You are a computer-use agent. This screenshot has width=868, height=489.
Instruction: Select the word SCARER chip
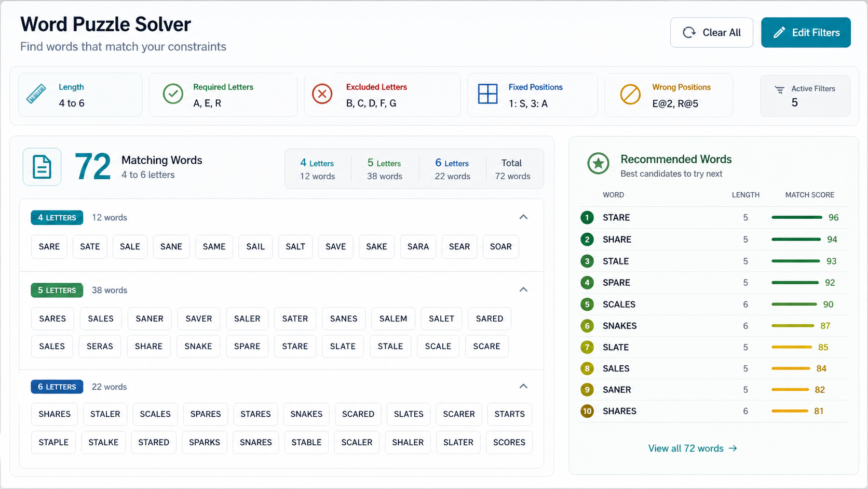[x=459, y=414]
